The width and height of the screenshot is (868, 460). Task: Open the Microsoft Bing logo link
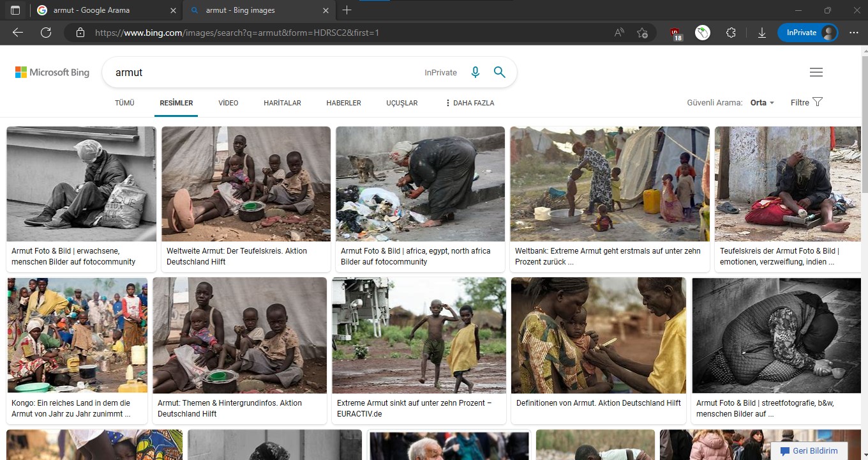click(52, 72)
